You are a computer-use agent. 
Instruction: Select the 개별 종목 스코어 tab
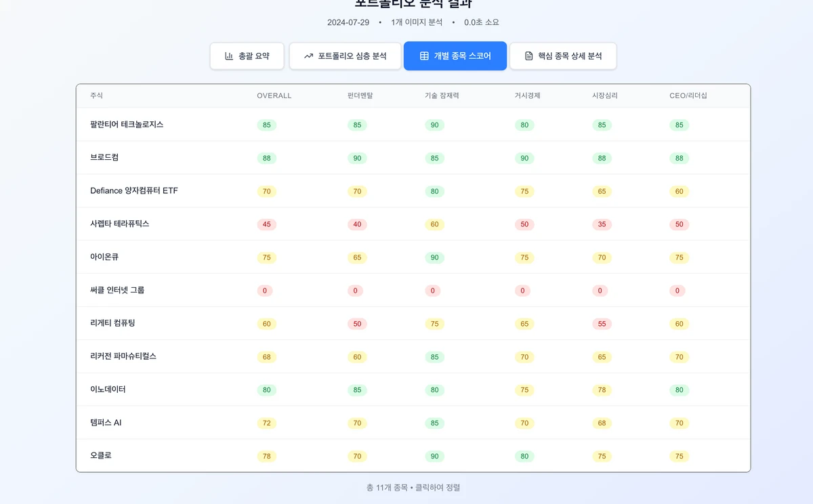point(455,56)
